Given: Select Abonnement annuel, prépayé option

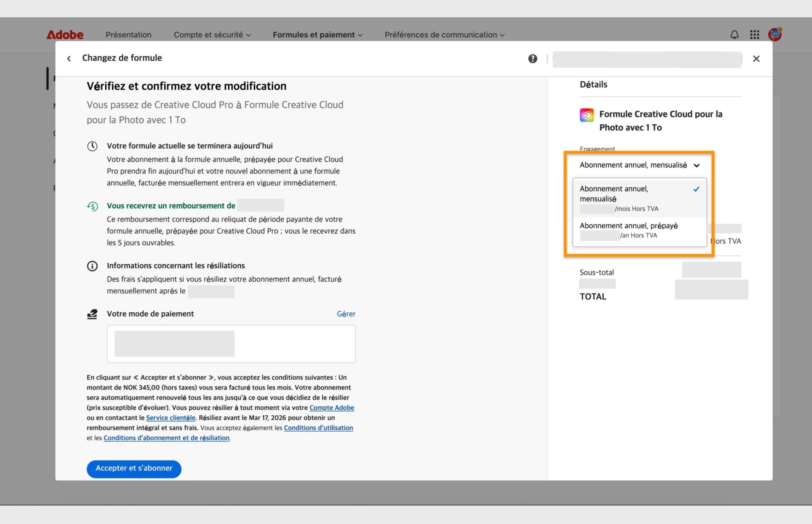Looking at the screenshot, I should [x=629, y=226].
